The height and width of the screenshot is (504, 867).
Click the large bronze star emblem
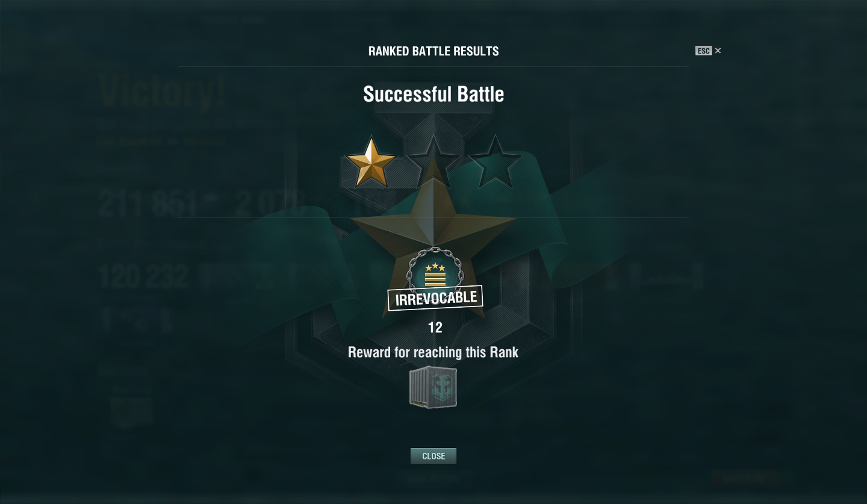[433, 235]
